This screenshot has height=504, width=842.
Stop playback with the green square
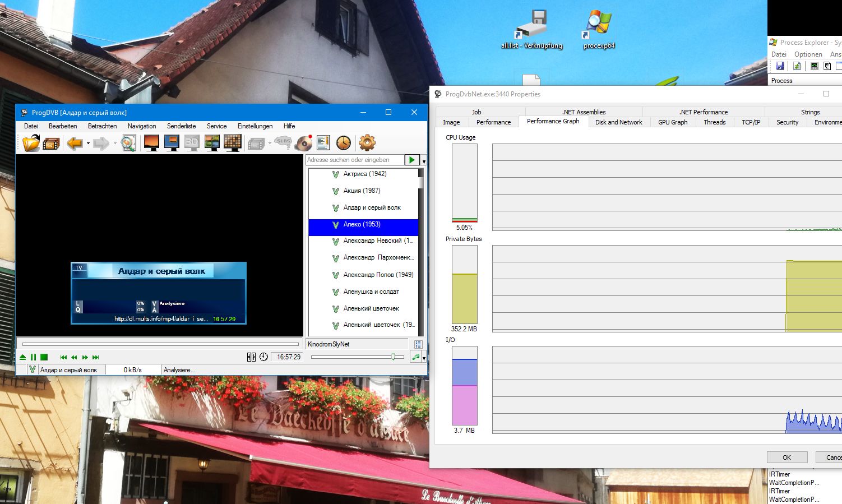(x=44, y=357)
